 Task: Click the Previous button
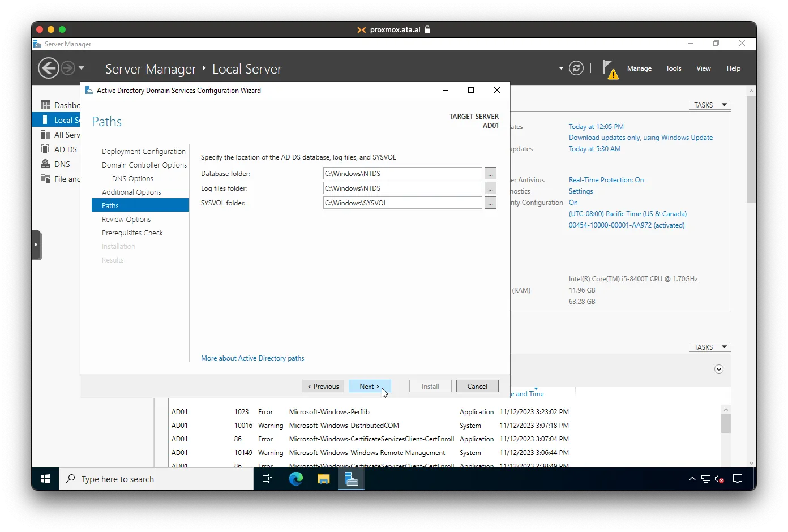coord(323,386)
